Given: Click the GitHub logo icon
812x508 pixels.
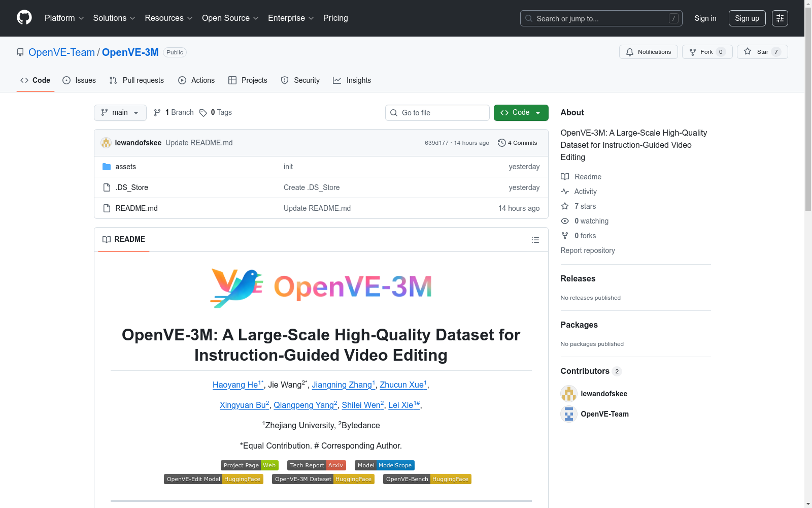Looking at the screenshot, I should pos(24,18).
